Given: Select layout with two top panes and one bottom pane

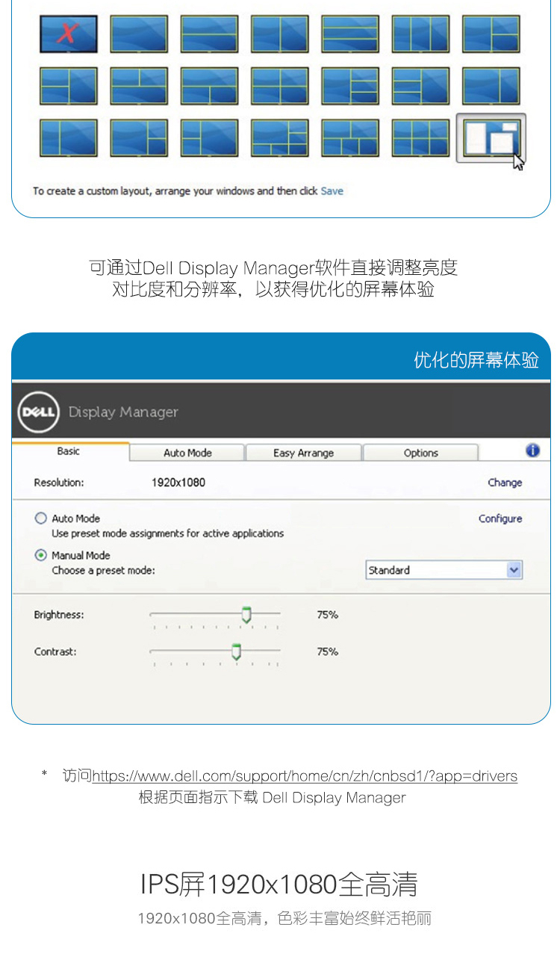Looking at the screenshot, I should (139, 86).
